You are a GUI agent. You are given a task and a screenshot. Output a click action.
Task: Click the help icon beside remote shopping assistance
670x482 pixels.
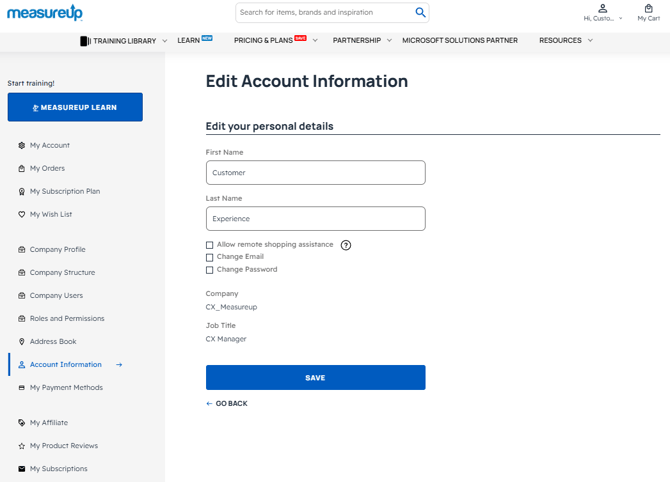coord(346,245)
